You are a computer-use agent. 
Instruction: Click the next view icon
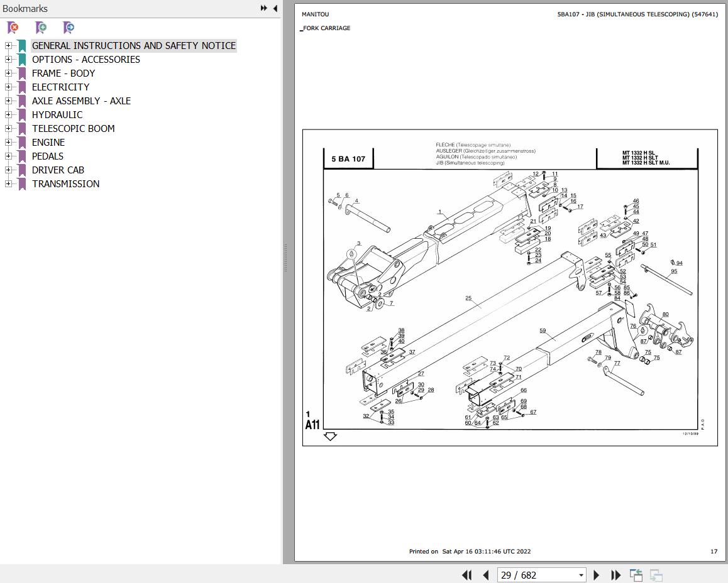[x=656, y=575]
